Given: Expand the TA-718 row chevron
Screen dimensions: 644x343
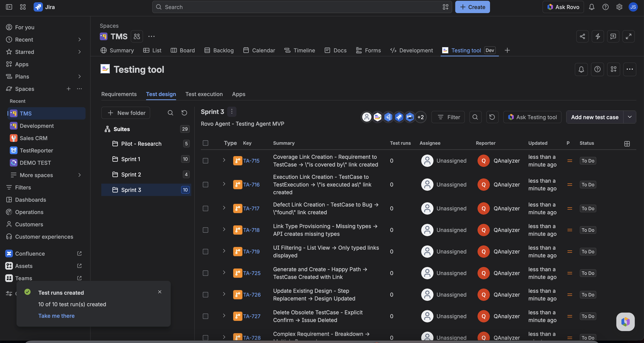Looking at the screenshot, I should tap(224, 229).
